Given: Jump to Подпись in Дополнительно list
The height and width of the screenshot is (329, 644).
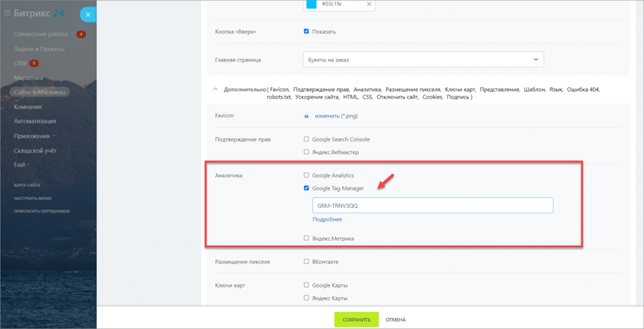Looking at the screenshot, I should tap(458, 97).
